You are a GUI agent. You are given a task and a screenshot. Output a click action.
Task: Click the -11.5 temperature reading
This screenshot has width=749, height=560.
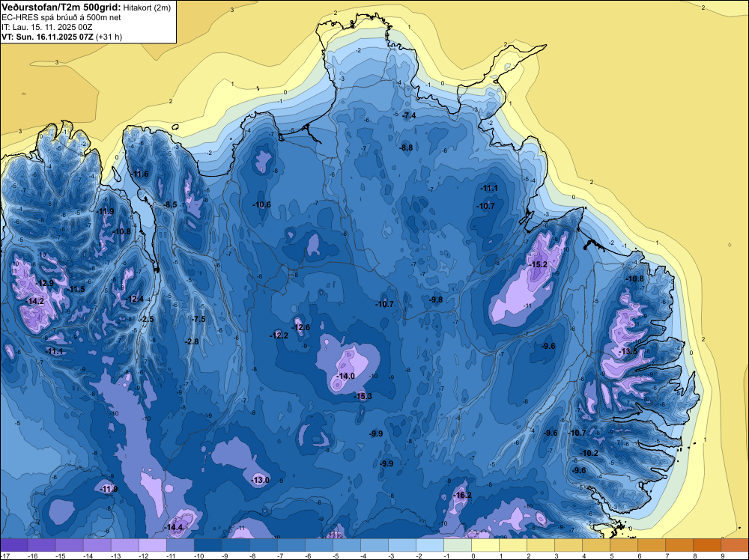pos(76,289)
